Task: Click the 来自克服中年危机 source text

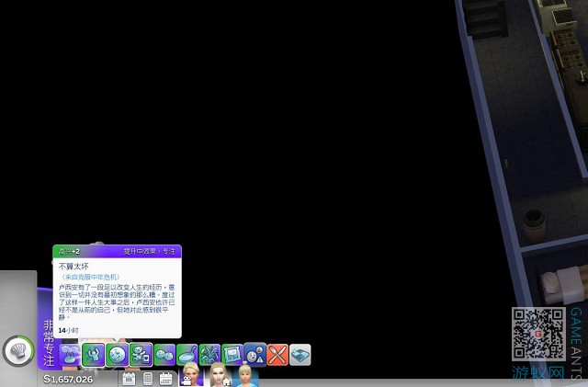Action: pyautogui.click(x=90, y=277)
